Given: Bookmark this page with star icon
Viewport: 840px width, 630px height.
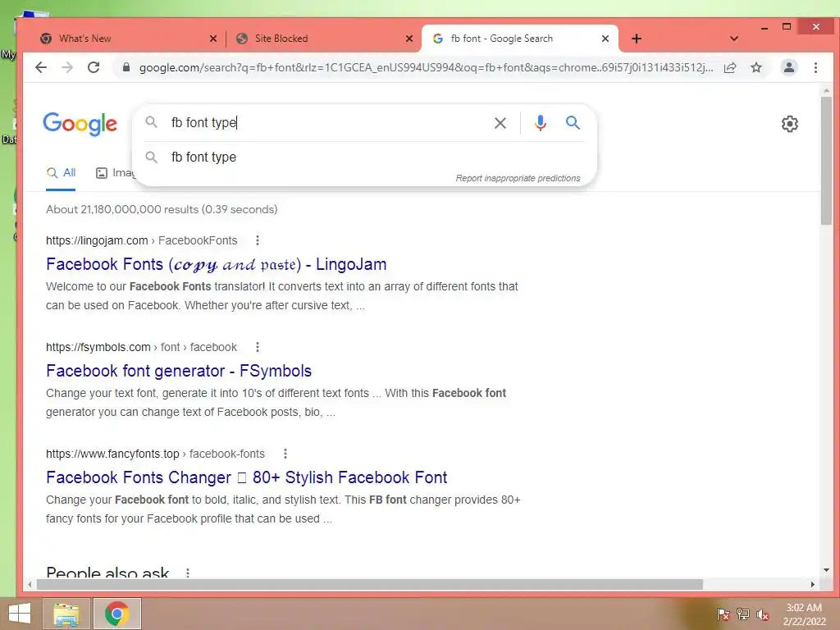Looking at the screenshot, I should (x=756, y=67).
